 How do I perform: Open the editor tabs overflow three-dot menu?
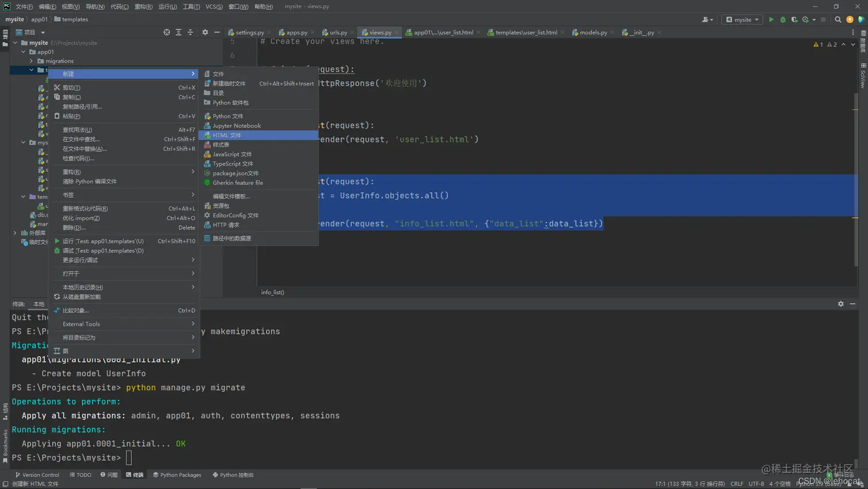[852, 32]
